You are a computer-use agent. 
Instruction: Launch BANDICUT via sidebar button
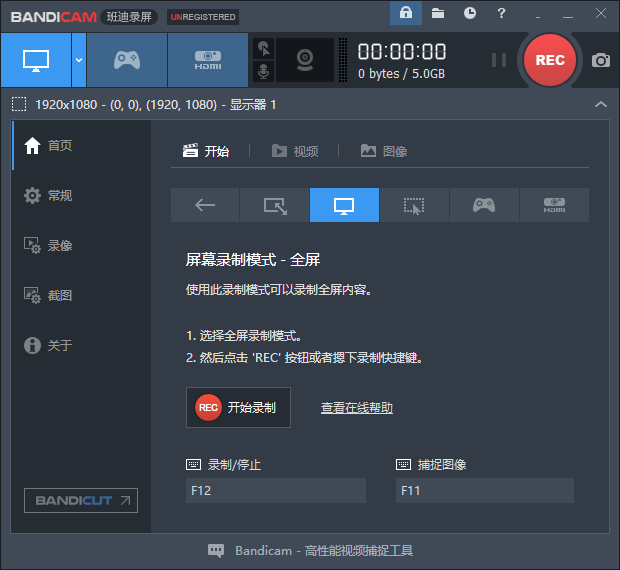[81, 500]
